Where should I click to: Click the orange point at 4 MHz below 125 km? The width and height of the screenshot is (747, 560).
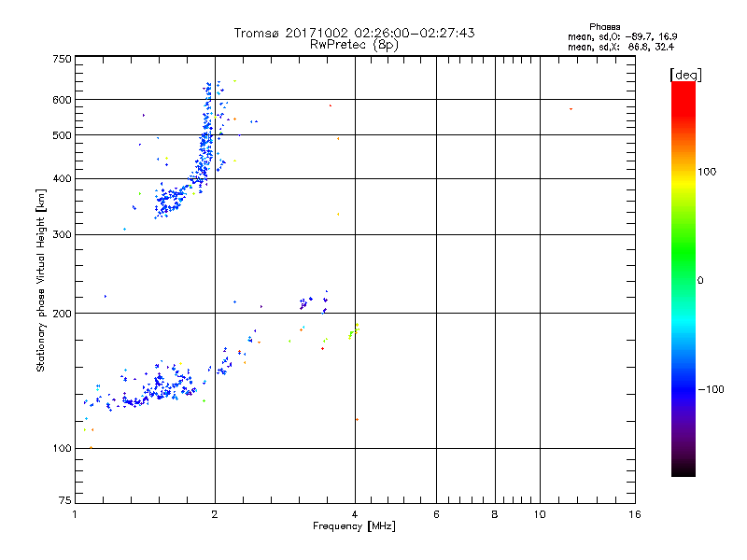[357, 419]
